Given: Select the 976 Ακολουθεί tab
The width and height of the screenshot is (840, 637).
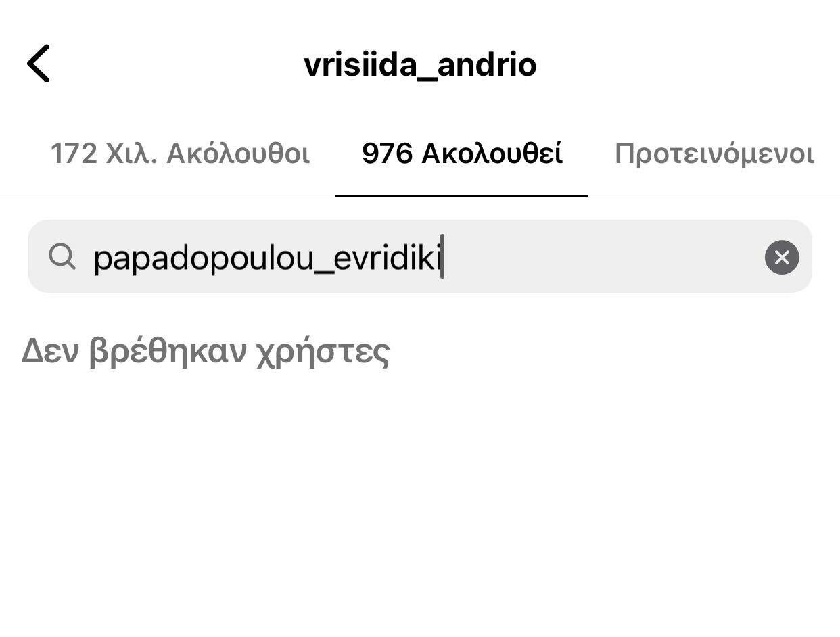Looking at the screenshot, I should (x=462, y=154).
